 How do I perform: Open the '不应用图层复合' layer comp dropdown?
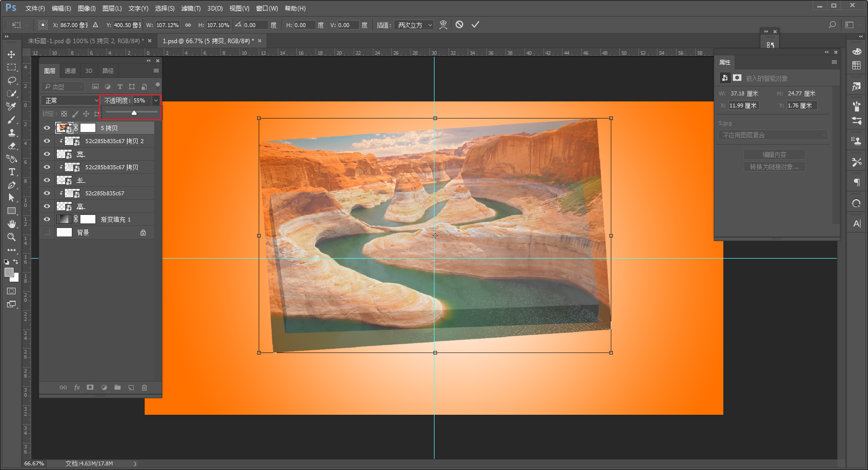773,135
